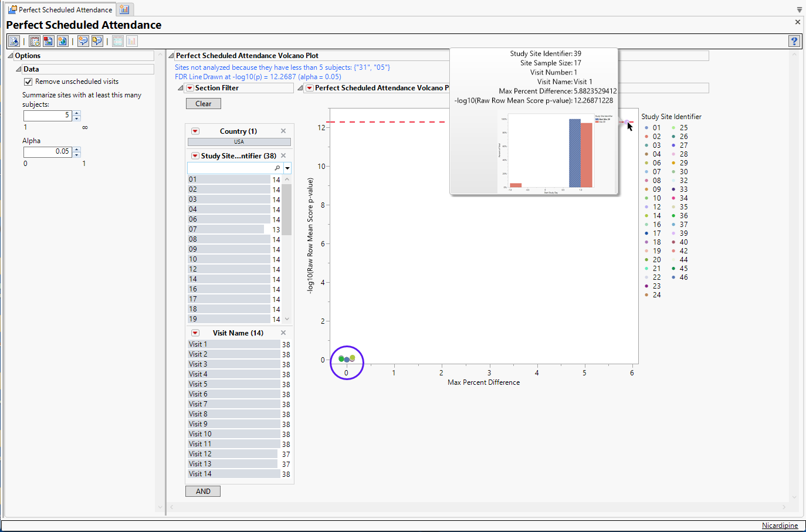Open the Visit Name red triangle menu
This screenshot has width=806, height=532.
click(x=195, y=333)
